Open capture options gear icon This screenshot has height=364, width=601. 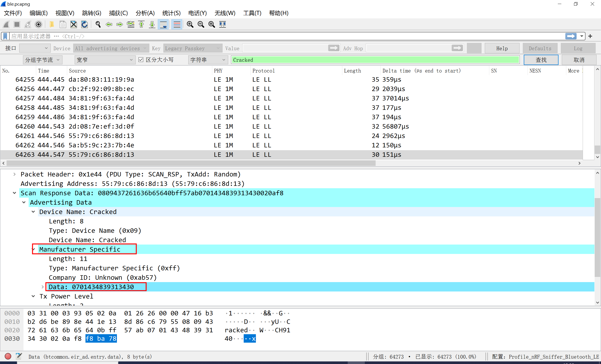(x=39, y=24)
